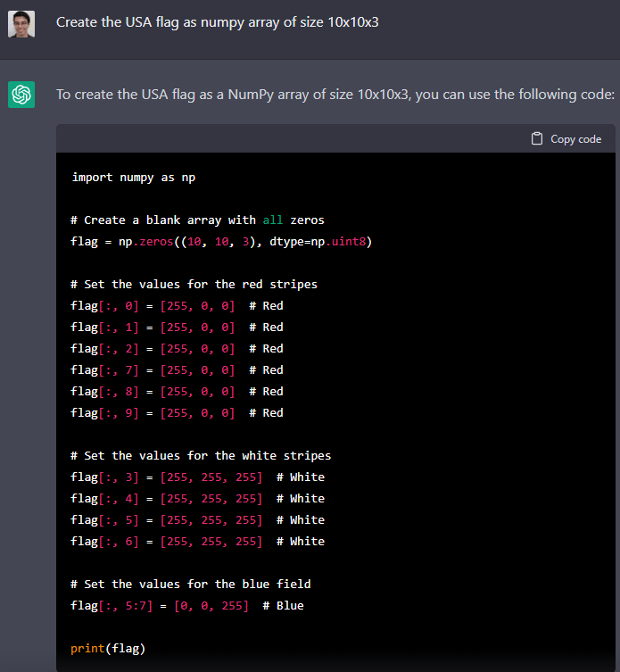Image resolution: width=620 pixels, height=672 pixels.
Task: Click the clipboard icon in code header
Action: pos(536,138)
